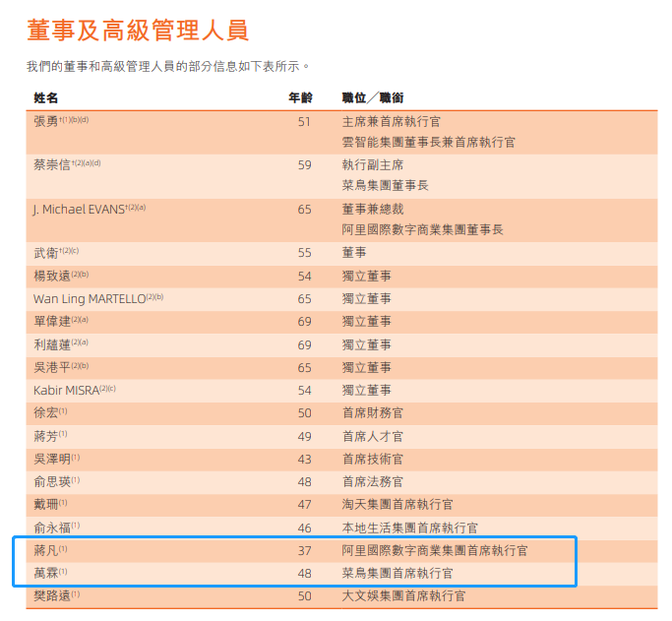Click age 59 in 蔡崇信 row
Screen dimensions: 672x621
(x=304, y=165)
